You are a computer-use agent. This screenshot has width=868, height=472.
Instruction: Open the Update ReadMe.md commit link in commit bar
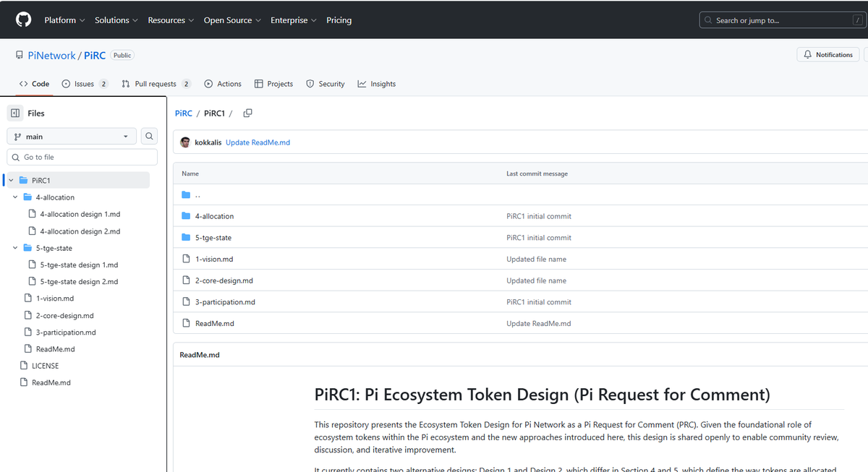pos(258,142)
